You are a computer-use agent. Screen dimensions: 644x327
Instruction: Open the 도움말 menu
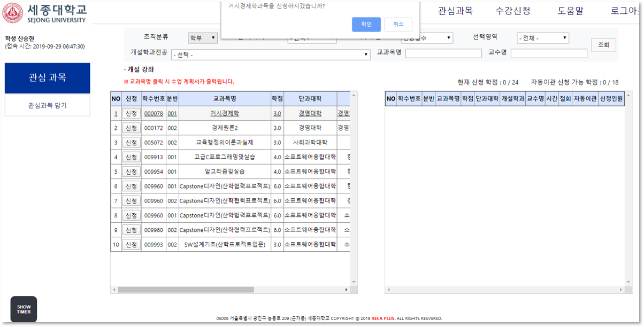[571, 11]
